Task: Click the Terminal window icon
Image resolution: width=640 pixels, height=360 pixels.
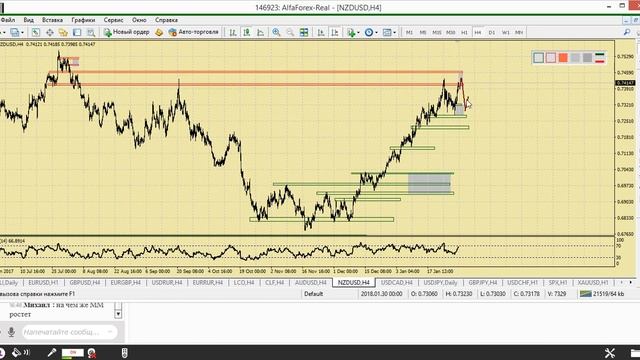Action: click(77, 32)
